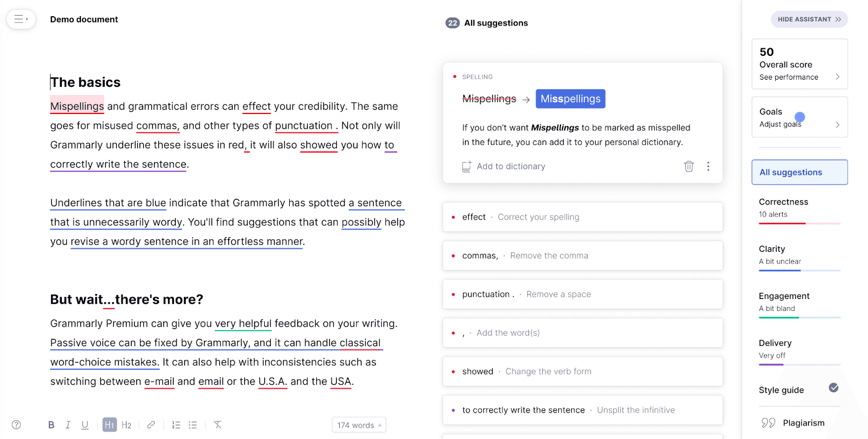Clear formatting with the format removal icon
This screenshot has height=439, width=868.
(218, 424)
